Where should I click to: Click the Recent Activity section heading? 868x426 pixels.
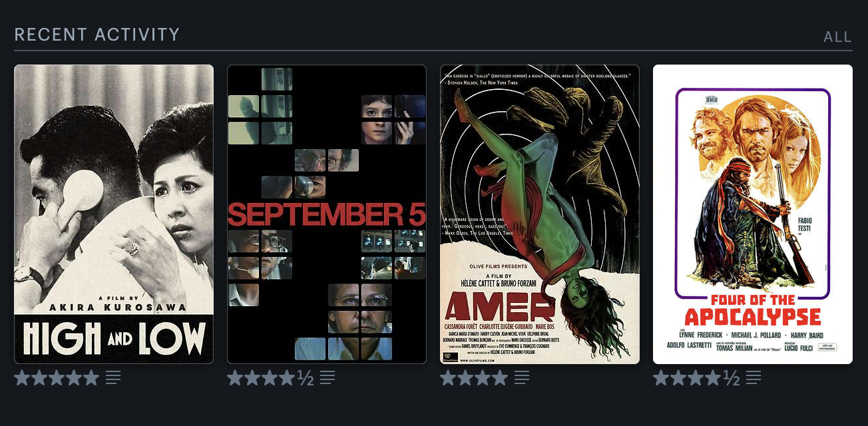pyautogui.click(x=97, y=35)
